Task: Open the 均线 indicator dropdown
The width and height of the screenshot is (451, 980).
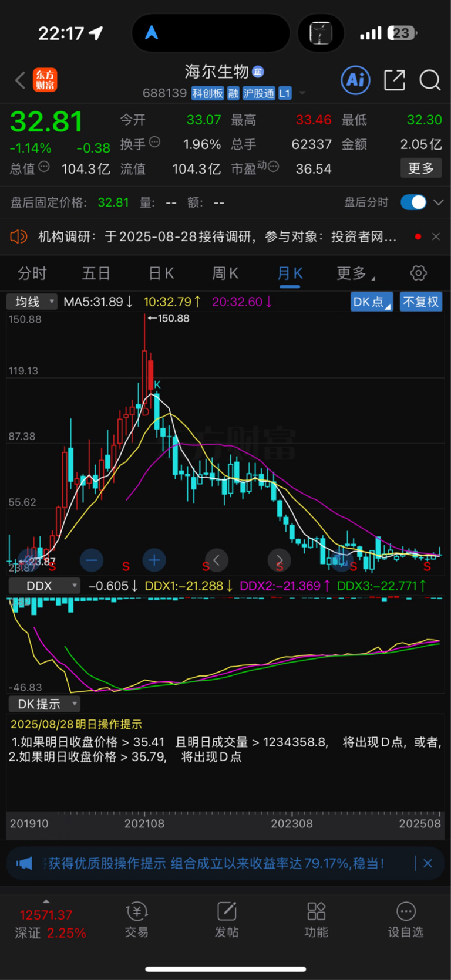Action: click(x=32, y=302)
